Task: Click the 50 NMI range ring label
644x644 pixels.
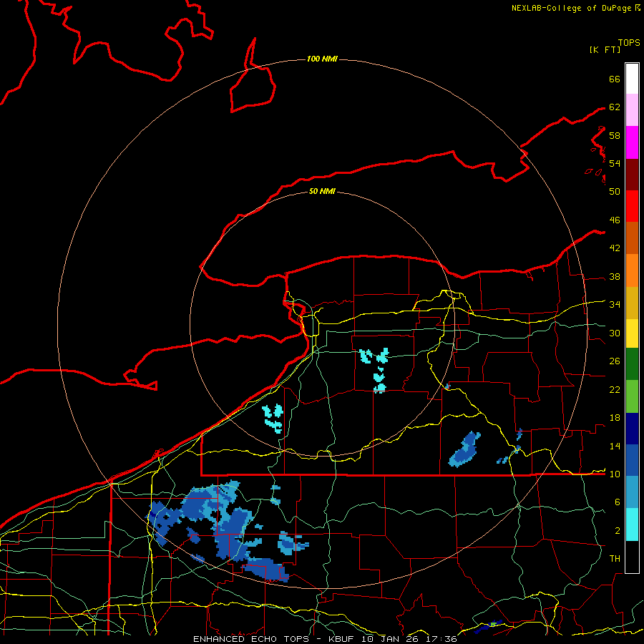Action: coord(322,191)
